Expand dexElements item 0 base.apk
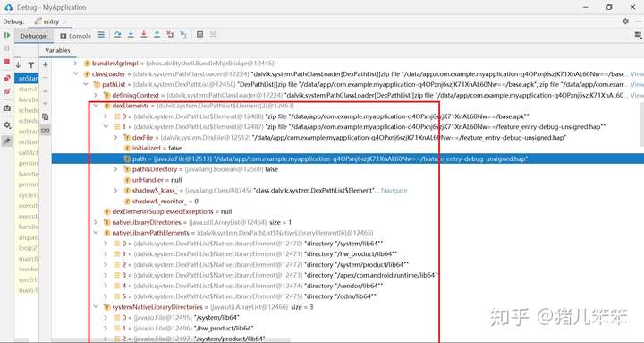Image resolution: width=644 pixels, height=343 pixels. 106,116
